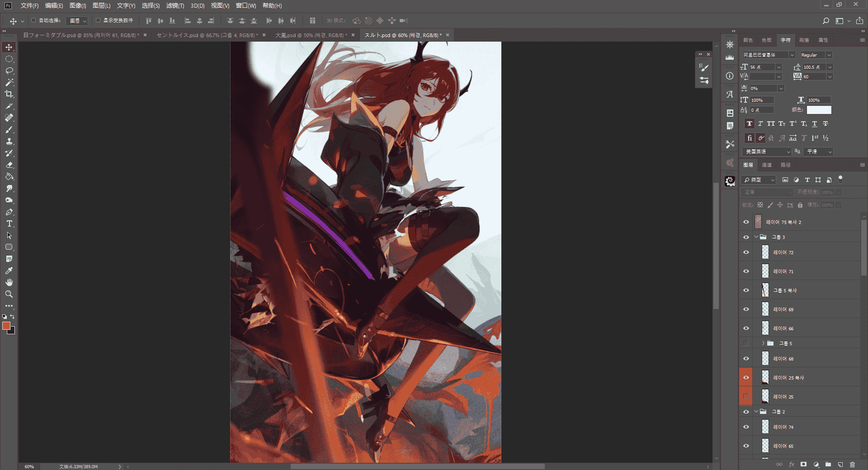This screenshot has height=470, width=868.
Task: Open the 滤镜(T) menu
Action: [175, 6]
